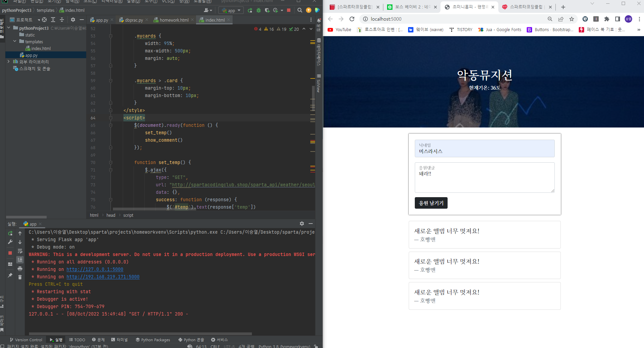Open Run panel settings gear
Viewport: 644px width, 348px height.
(302, 224)
